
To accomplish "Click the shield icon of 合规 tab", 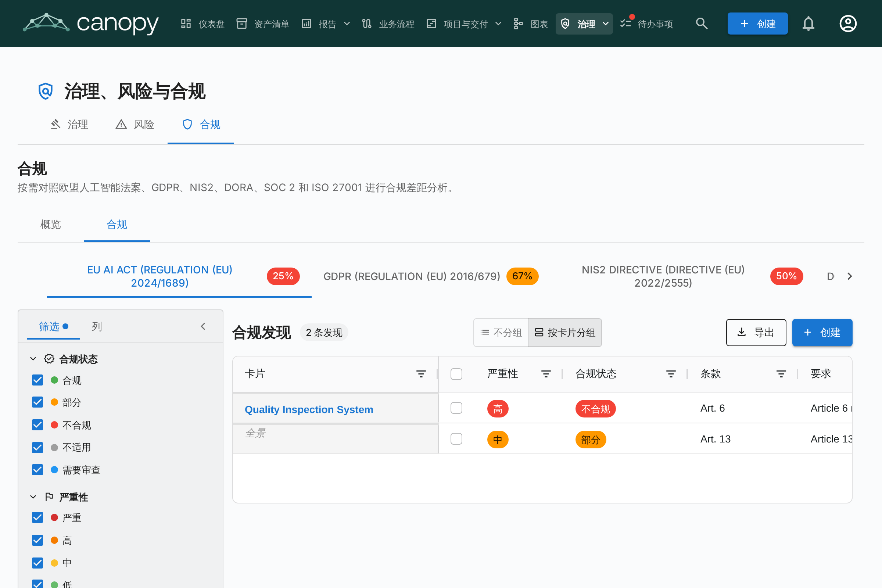I will click(187, 124).
